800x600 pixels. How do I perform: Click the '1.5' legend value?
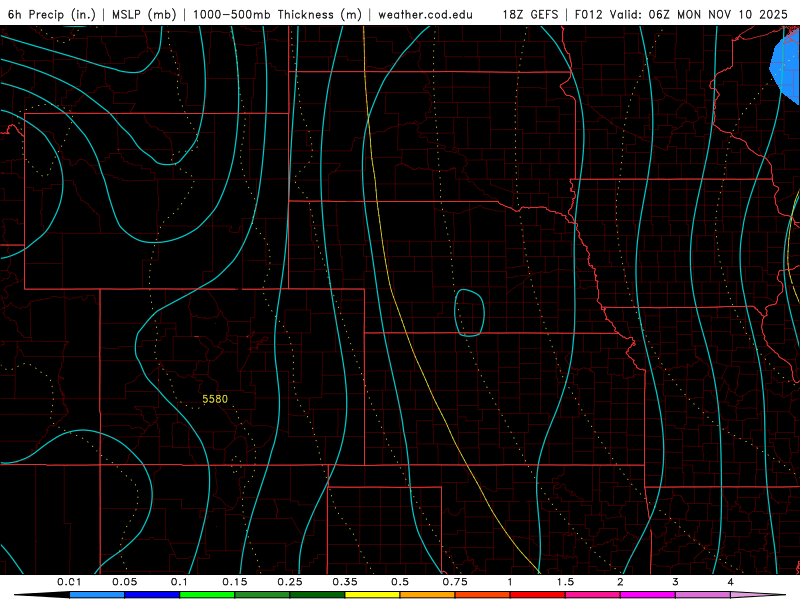pyautogui.click(x=565, y=582)
